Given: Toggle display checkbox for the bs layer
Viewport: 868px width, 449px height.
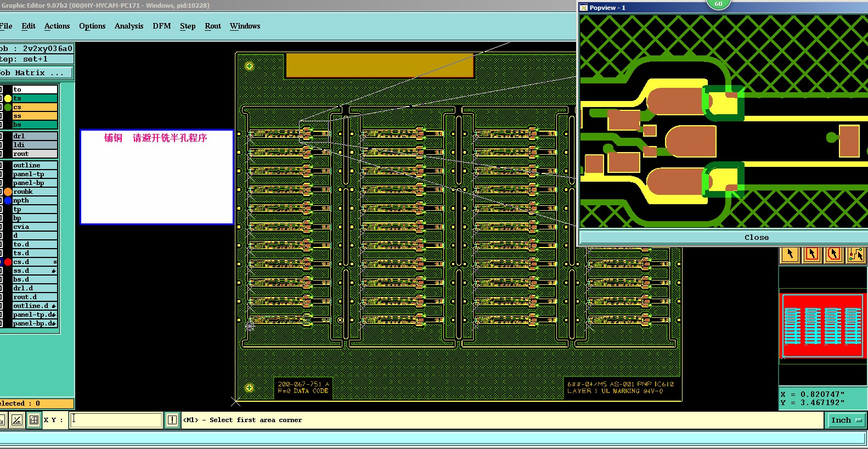Looking at the screenshot, I should (1, 125).
